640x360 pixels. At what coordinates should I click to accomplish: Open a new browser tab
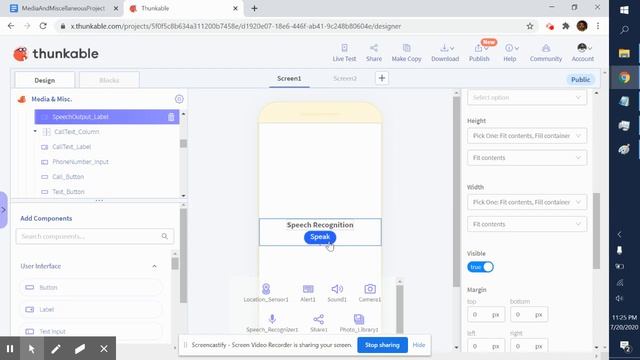pyautogui.click(x=254, y=8)
